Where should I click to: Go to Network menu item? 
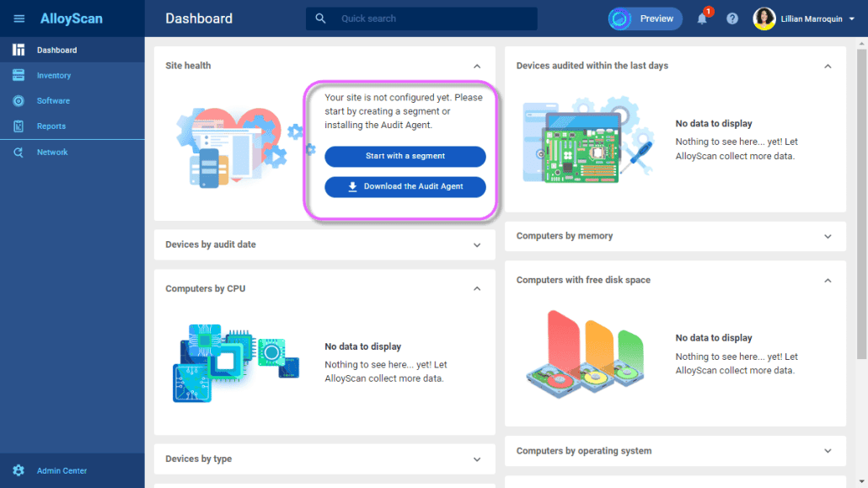(72, 153)
